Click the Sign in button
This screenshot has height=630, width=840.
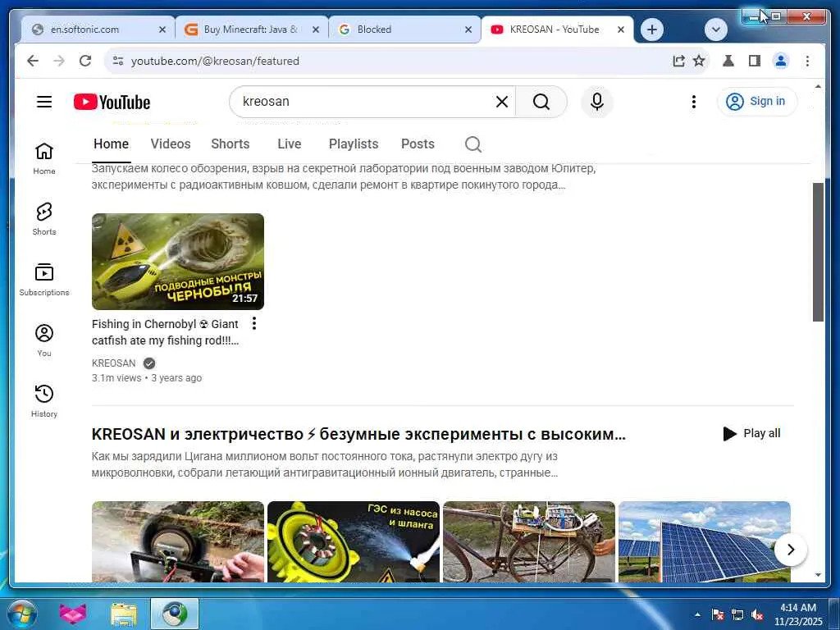[x=757, y=101]
